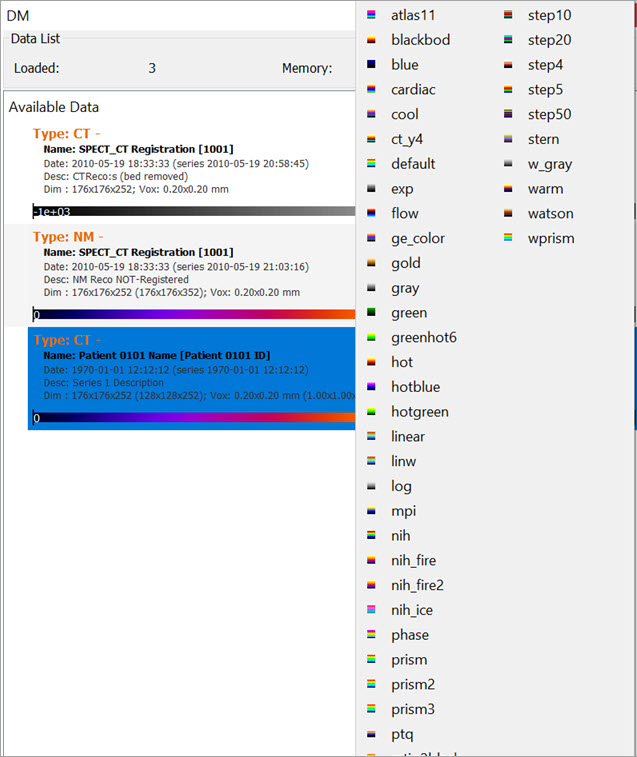The image size is (637, 757).
Task: Choose the w_gray colormap entry
Action: (550, 164)
